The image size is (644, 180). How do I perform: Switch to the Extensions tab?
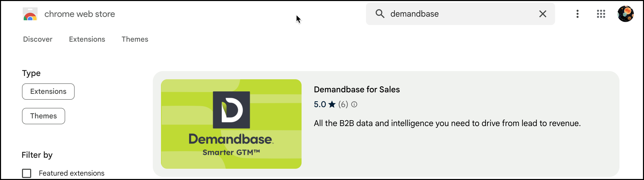coord(87,39)
